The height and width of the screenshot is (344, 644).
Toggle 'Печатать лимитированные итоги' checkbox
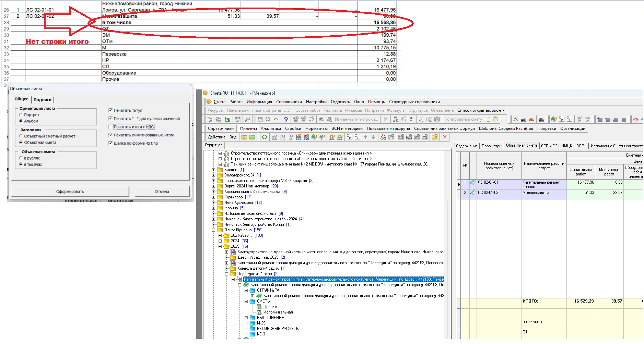coord(110,135)
